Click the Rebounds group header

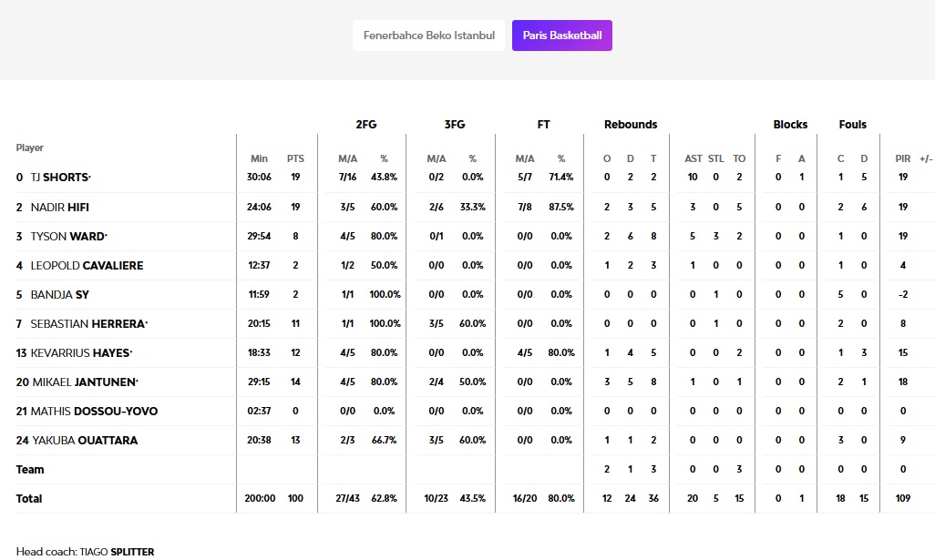[630, 124]
